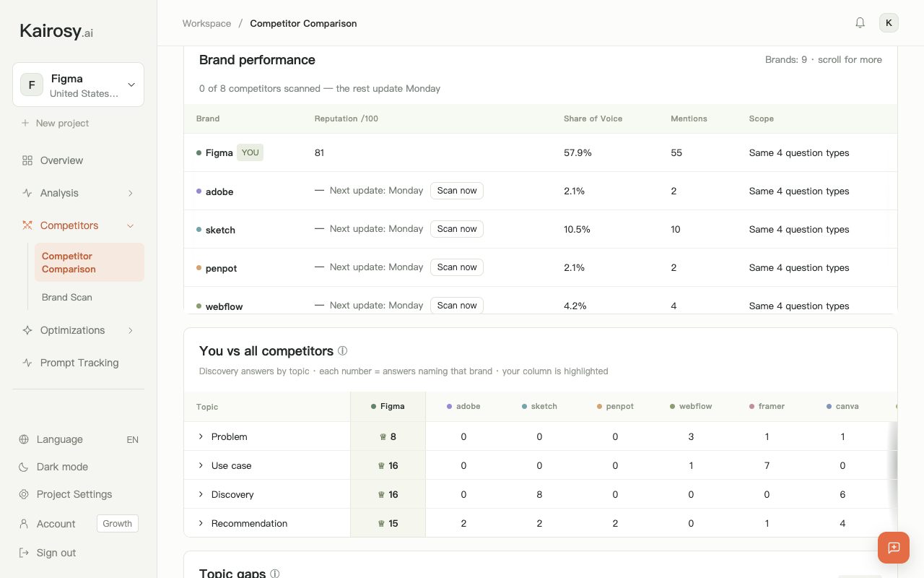Expand the Optimizations submenu chevron
The height and width of the screenshot is (578, 924).
click(131, 330)
